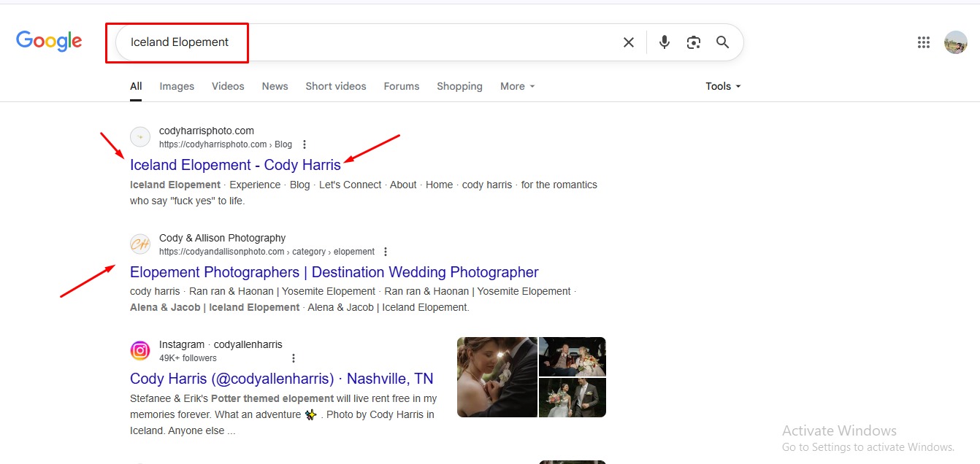Open the three-dot menu for Cody & Allison Photography

386,252
